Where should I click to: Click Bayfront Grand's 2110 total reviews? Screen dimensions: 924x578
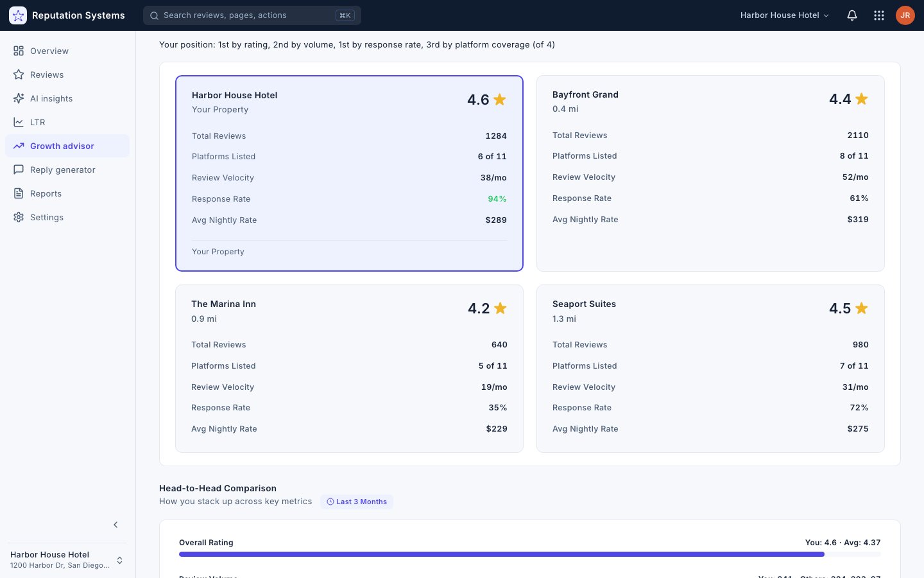click(858, 136)
